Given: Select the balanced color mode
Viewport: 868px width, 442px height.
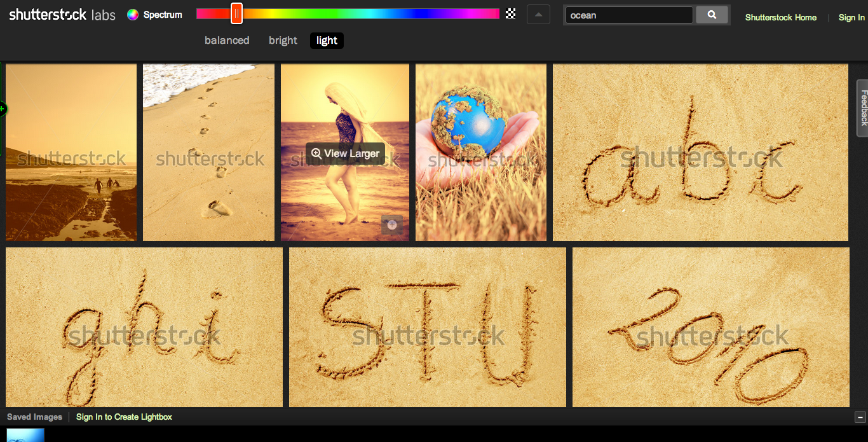Looking at the screenshot, I should click(x=227, y=40).
